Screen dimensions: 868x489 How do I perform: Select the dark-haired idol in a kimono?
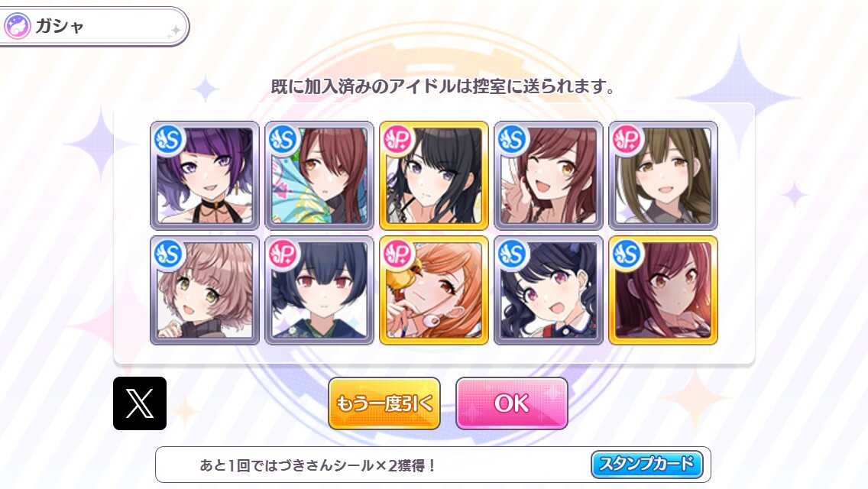point(319,290)
